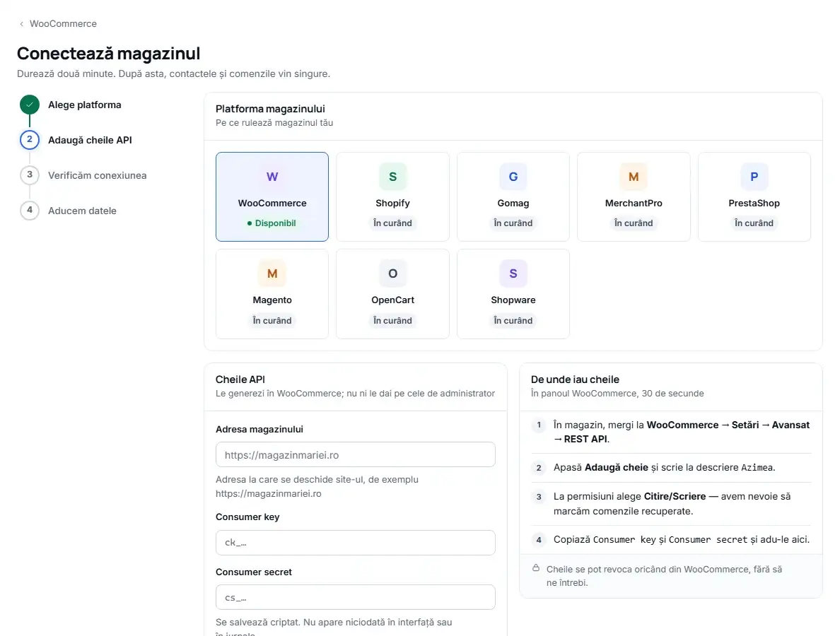Viewport: 840px width, 636px height.
Task: Click instruction step number 4 badge
Action: tap(539, 540)
